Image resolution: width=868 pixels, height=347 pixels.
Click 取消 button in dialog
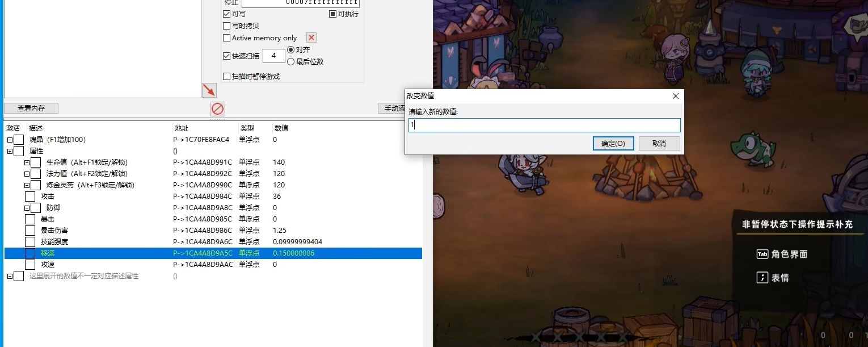click(659, 143)
